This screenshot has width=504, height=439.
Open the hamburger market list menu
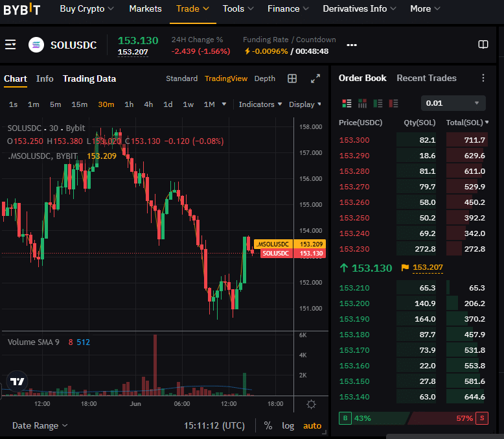tap(10, 44)
